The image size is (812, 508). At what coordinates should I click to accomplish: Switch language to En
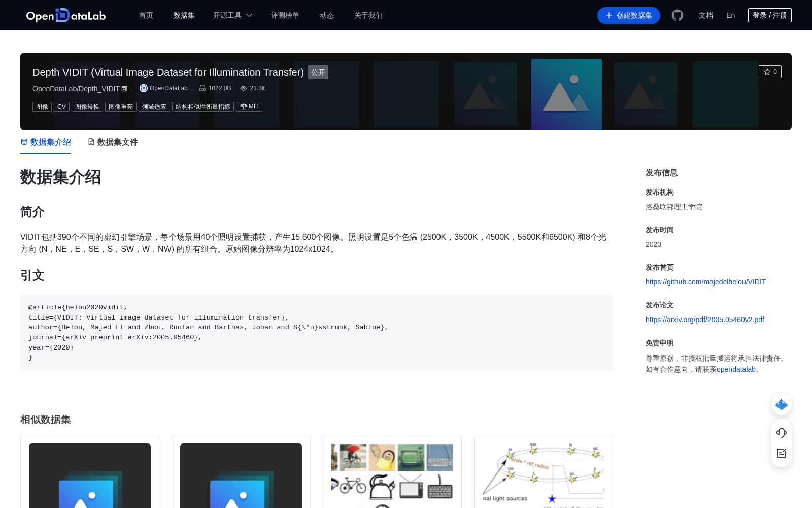731,15
